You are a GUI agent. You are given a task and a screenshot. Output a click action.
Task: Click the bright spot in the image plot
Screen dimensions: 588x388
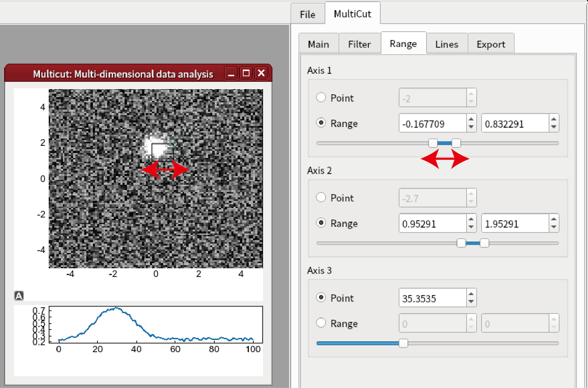tap(156, 148)
